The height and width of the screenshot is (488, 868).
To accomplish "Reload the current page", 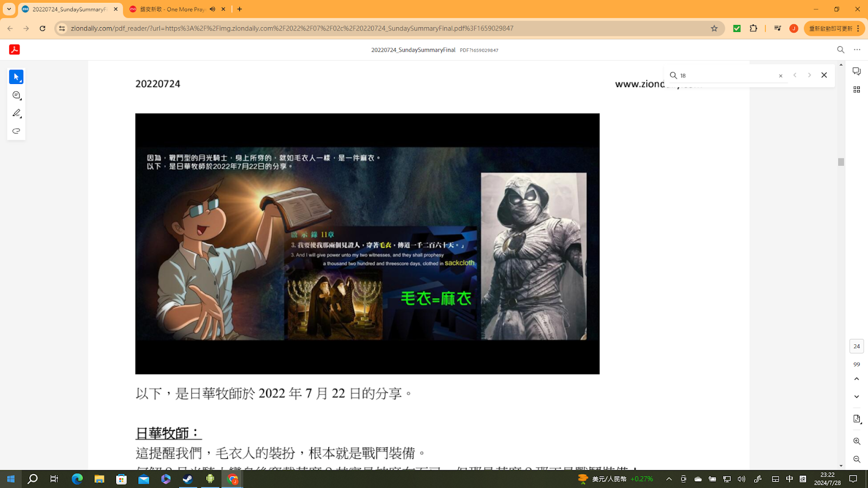I will pos(42,28).
